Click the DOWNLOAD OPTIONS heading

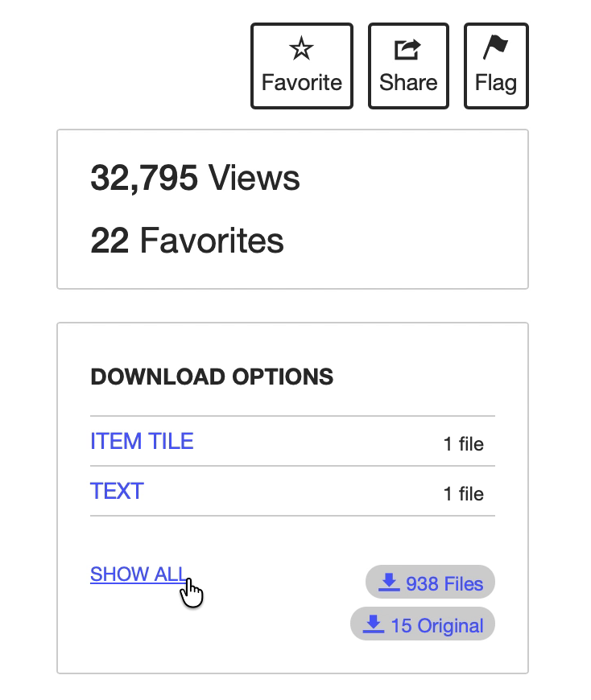click(212, 377)
